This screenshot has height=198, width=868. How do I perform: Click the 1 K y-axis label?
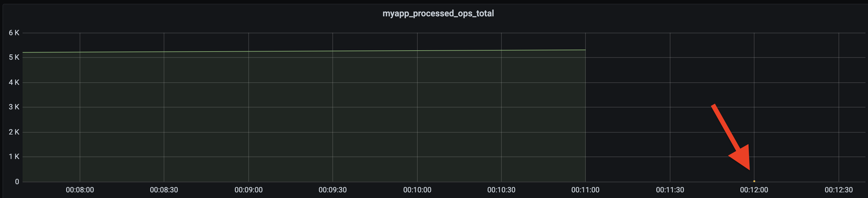(x=14, y=157)
